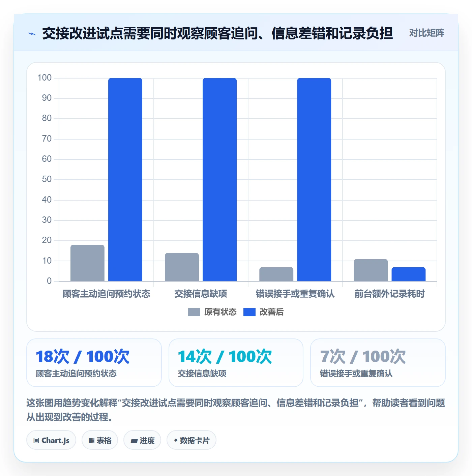Click the 表格 tag chip

tap(100, 440)
